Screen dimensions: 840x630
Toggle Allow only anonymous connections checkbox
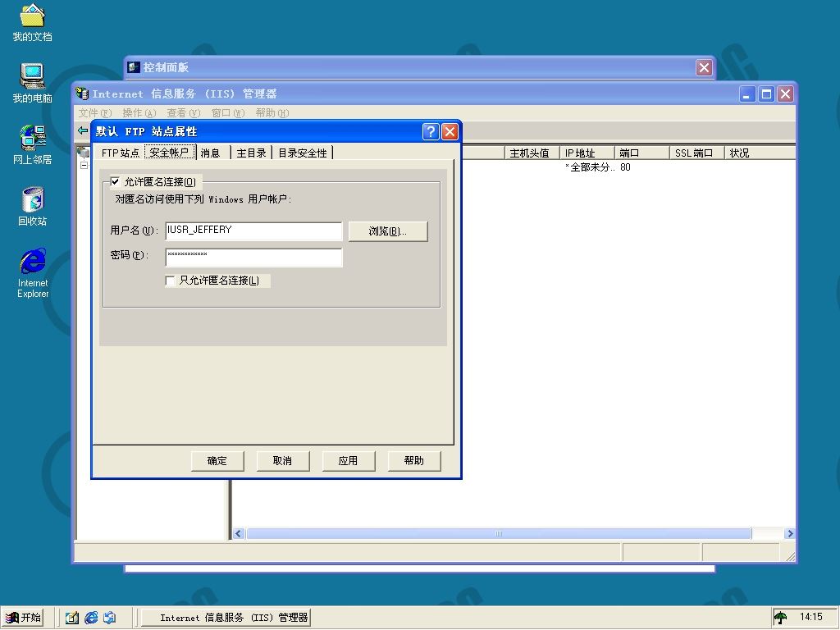(x=170, y=281)
